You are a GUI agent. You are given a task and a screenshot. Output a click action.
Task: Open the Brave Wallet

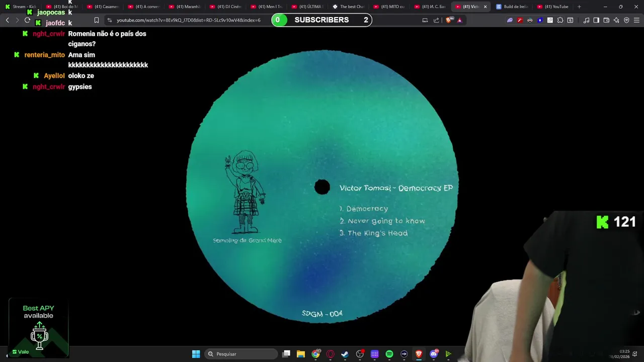[x=606, y=20]
